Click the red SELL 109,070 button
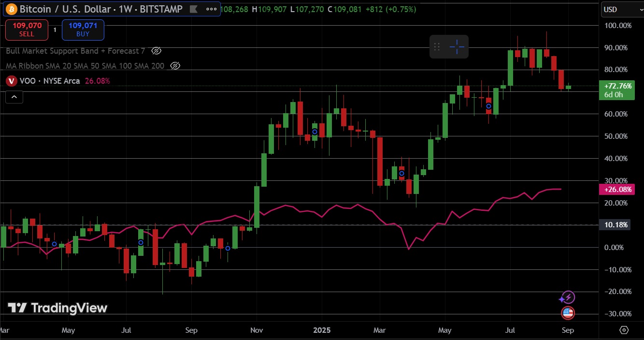Viewport: 644px width, 340px height. tap(27, 30)
